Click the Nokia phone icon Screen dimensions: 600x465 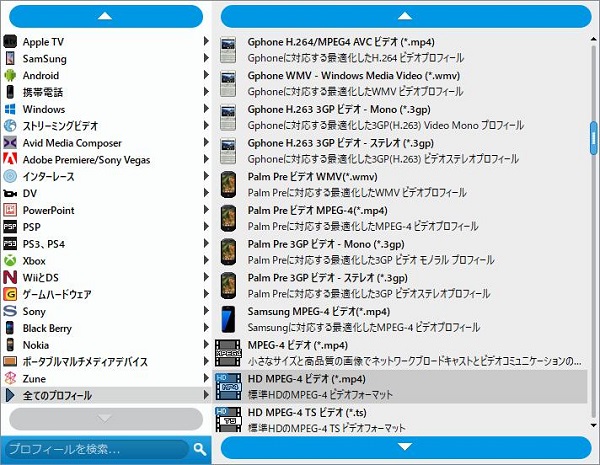pos(10,344)
